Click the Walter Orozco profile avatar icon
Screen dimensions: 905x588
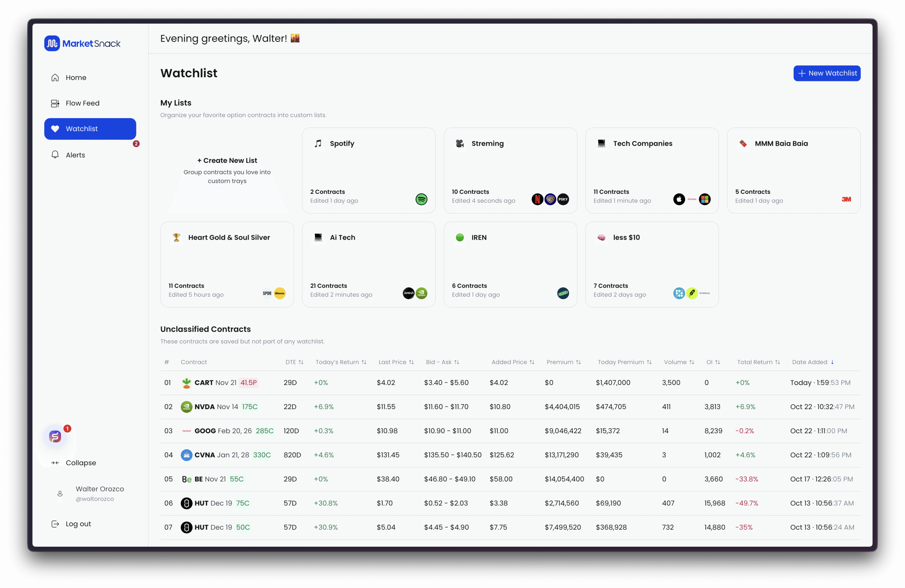[60, 493]
